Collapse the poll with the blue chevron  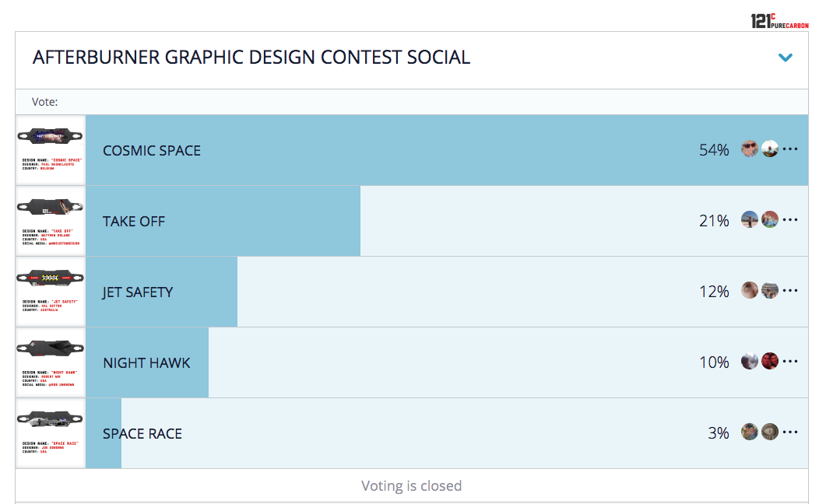[x=785, y=58]
